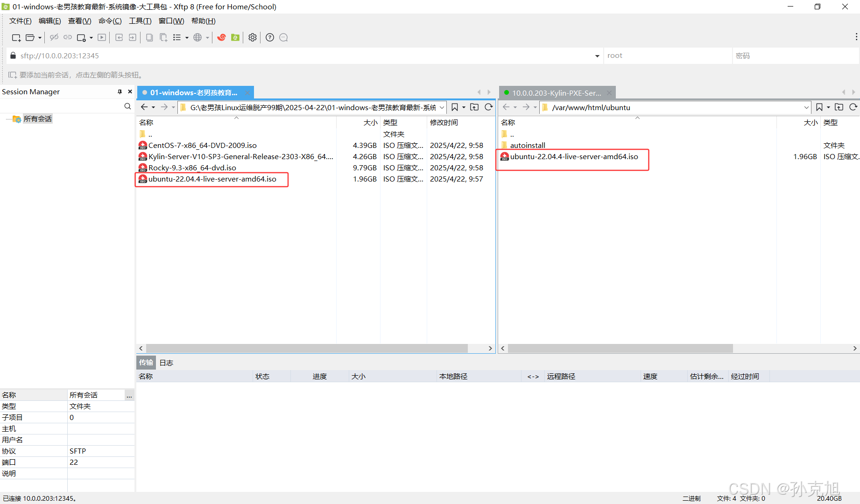This screenshot has height=504, width=860.
Task: Click the local pane horizontal scrollbar
Action: (x=307, y=349)
